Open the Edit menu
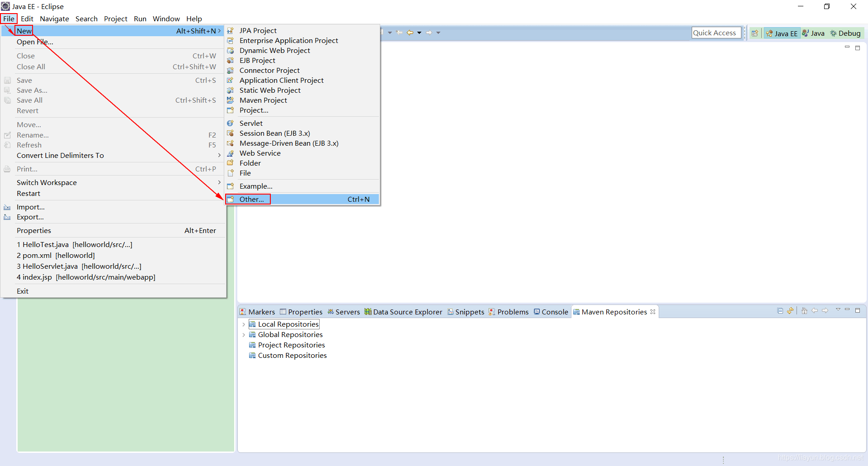The height and width of the screenshot is (466, 868). click(x=27, y=19)
